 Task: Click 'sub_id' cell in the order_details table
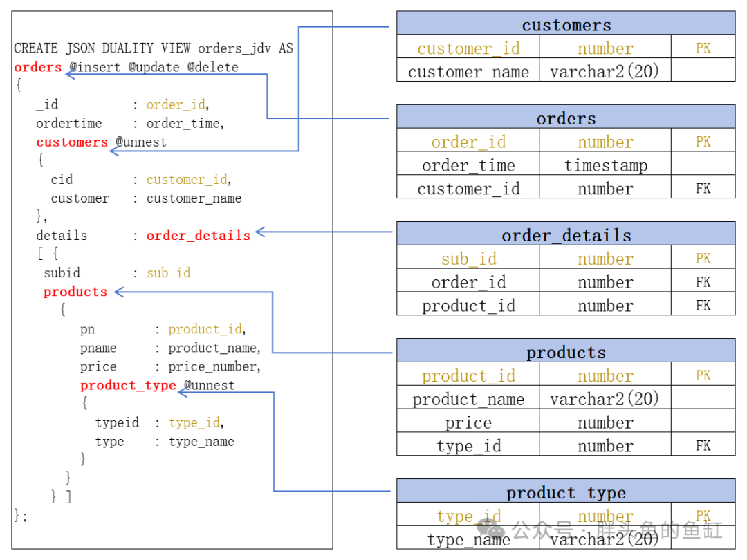tap(468, 257)
